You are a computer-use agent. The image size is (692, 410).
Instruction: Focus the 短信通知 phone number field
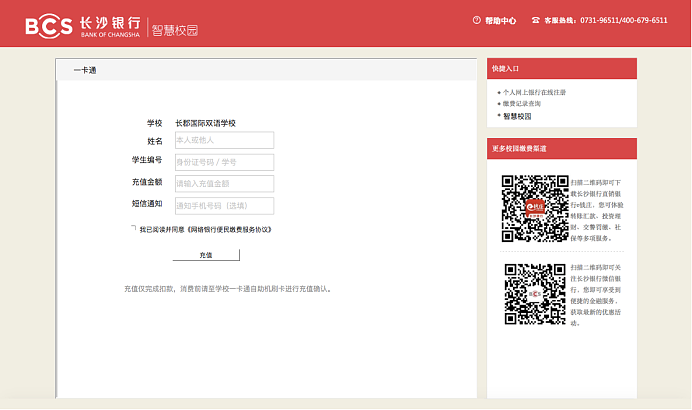224,206
